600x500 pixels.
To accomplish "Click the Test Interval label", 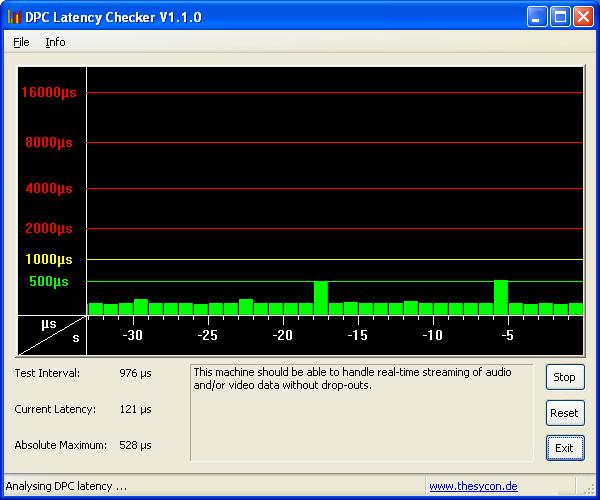I will pos(47,373).
